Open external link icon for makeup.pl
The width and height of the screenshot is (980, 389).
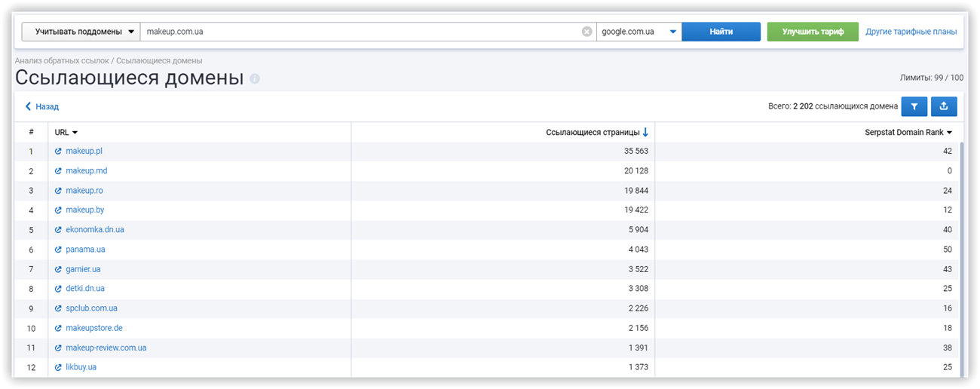[x=58, y=152]
